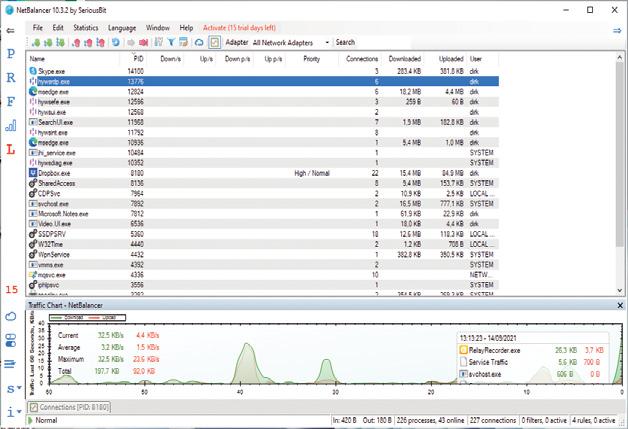Sort by the Connections column header

360,59
